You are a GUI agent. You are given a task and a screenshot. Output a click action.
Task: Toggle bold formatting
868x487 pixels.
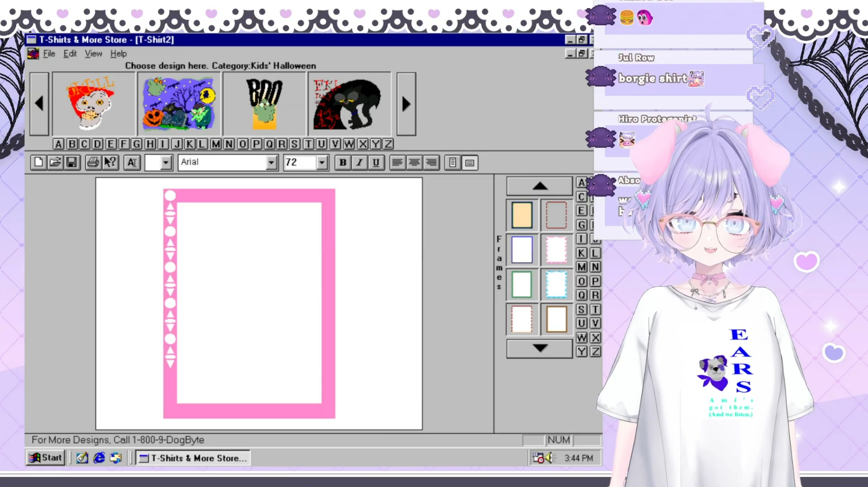point(342,162)
